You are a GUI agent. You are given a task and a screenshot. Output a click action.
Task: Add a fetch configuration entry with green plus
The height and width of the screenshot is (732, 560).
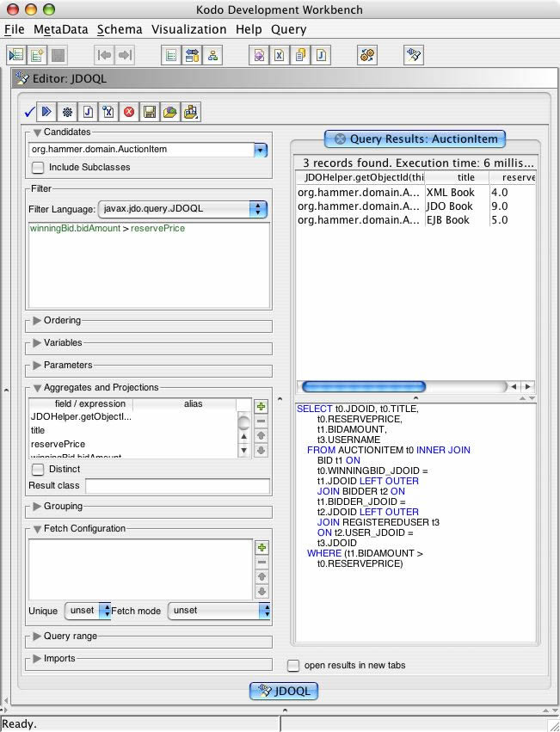tap(262, 547)
